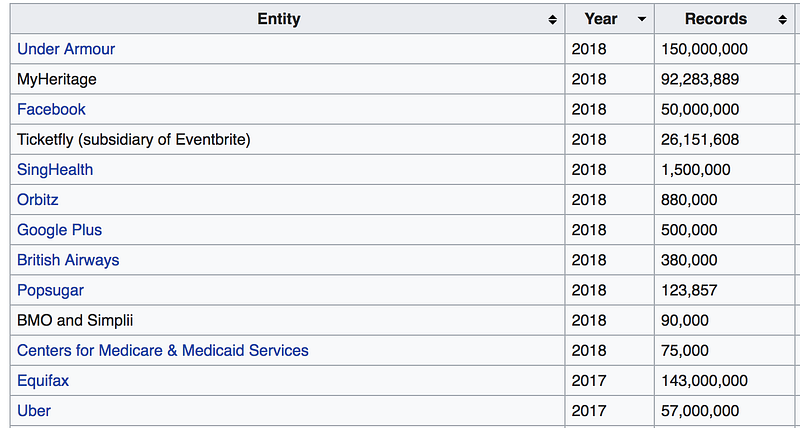The width and height of the screenshot is (800, 428).
Task: Open the Facebook link
Action: pyautogui.click(x=51, y=109)
